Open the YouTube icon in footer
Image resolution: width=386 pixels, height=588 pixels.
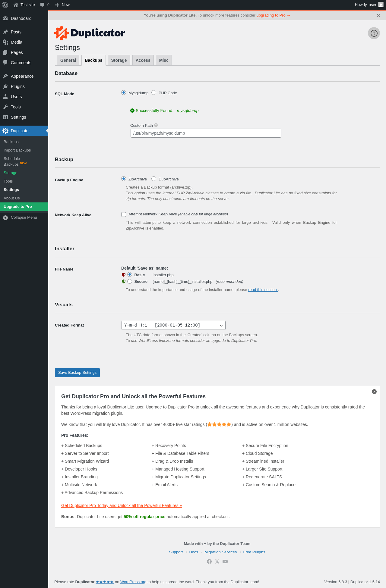[225, 561]
